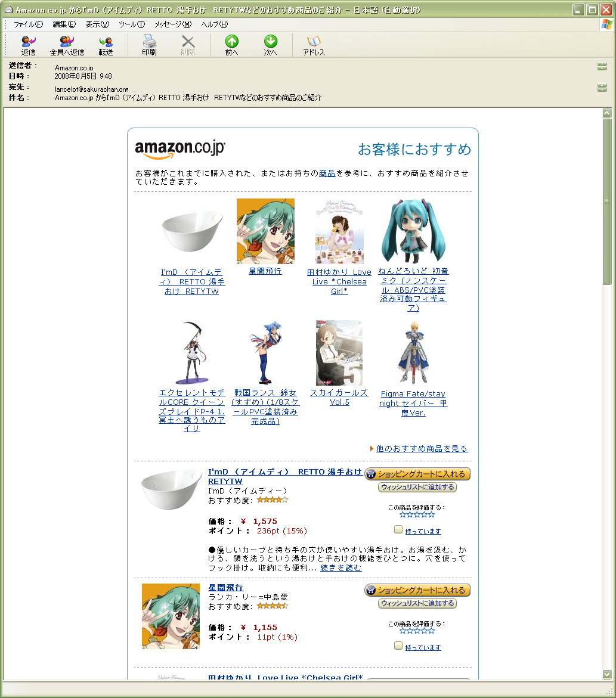Click 他のおすすめ商品を見る link
Screen dimensions: 616x698
(x=422, y=448)
